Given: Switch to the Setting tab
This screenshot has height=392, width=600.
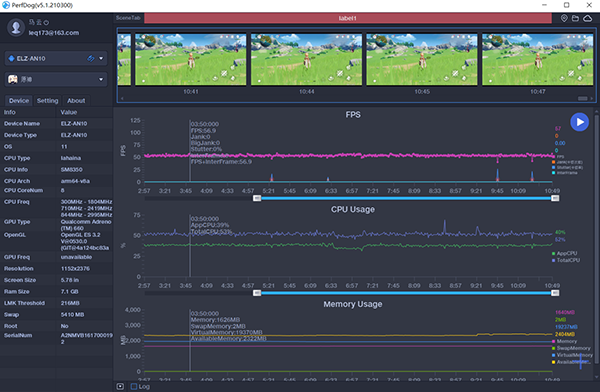Looking at the screenshot, I should 47,100.
